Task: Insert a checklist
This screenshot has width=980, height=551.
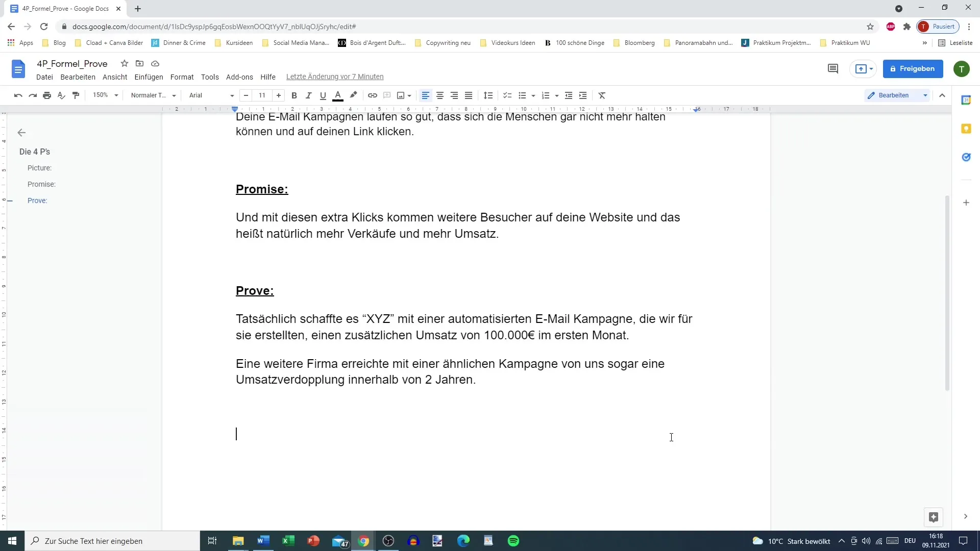Action: click(507, 95)
